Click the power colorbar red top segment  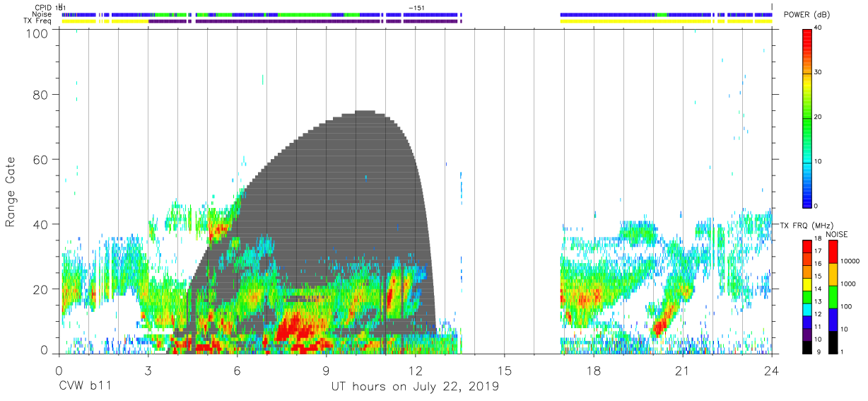[x=807, y=40]
